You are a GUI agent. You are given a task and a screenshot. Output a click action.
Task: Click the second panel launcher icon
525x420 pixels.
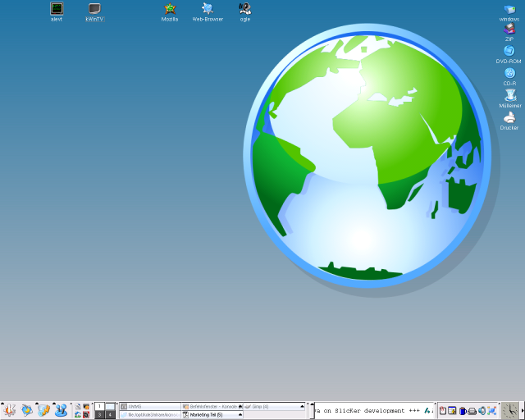point(27,410)
